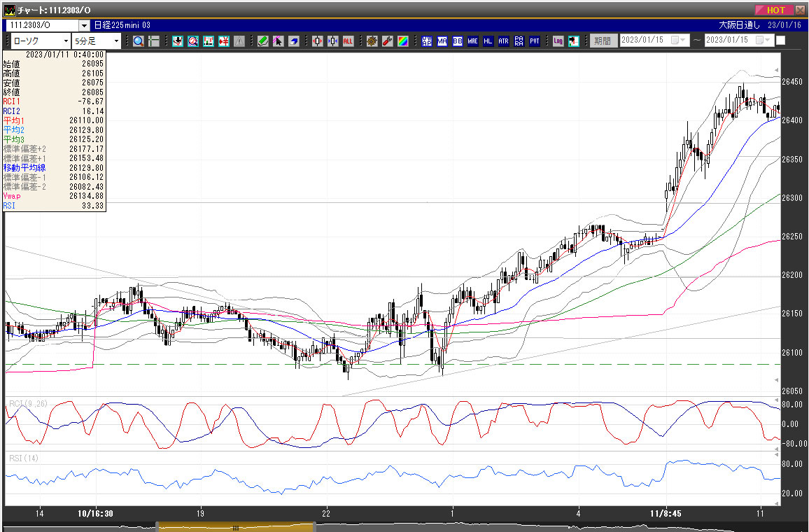The width and height of the screenshot is (809, 532).
Task: Open the start date calendar dropdown
Action: [678, 40]
